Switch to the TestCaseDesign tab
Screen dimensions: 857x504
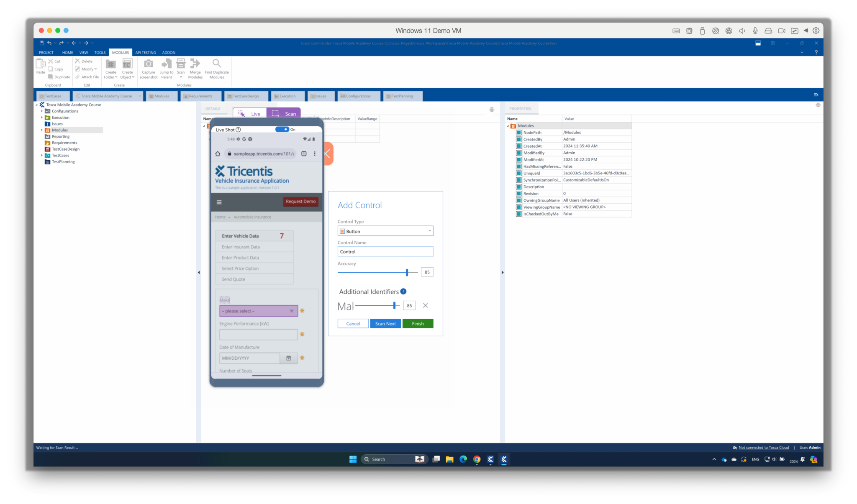click(245, 96)
